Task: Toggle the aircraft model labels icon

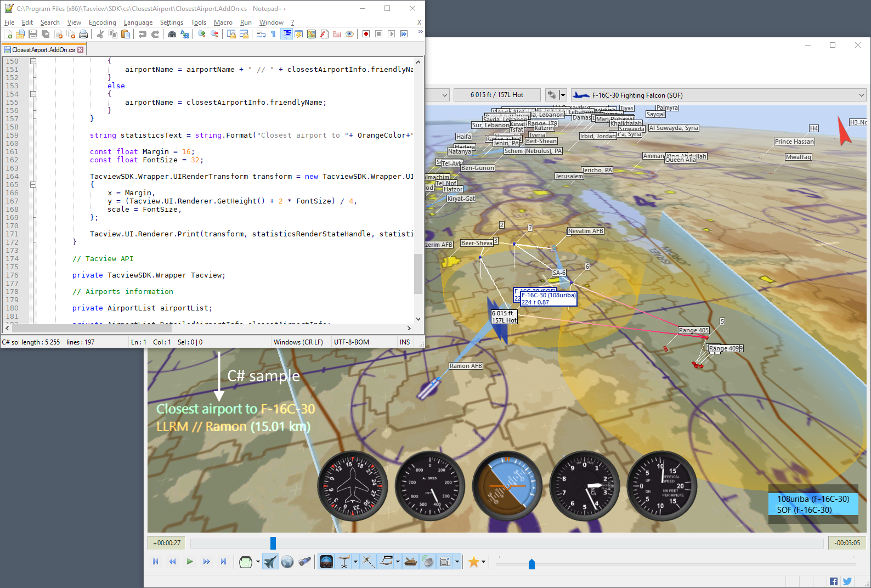Action: [386, 562]
